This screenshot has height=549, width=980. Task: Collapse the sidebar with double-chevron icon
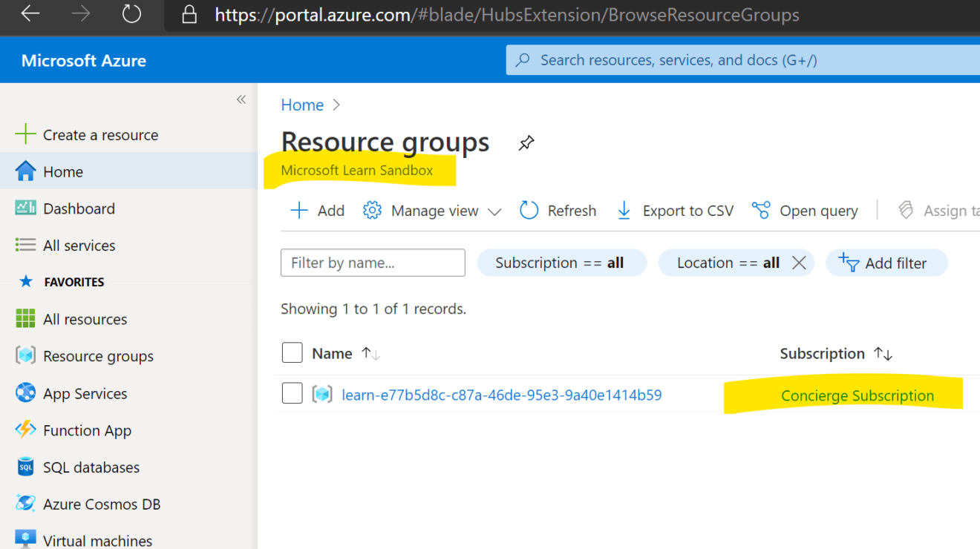(x=241, y=99)
